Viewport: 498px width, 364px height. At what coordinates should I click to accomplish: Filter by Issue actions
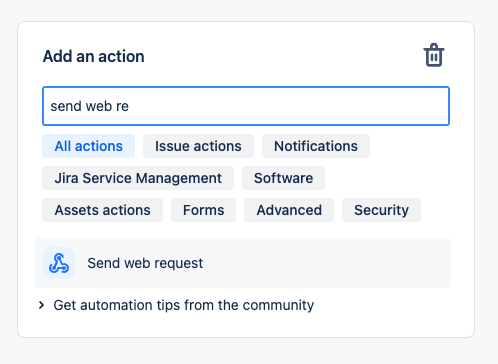[198, 146]
